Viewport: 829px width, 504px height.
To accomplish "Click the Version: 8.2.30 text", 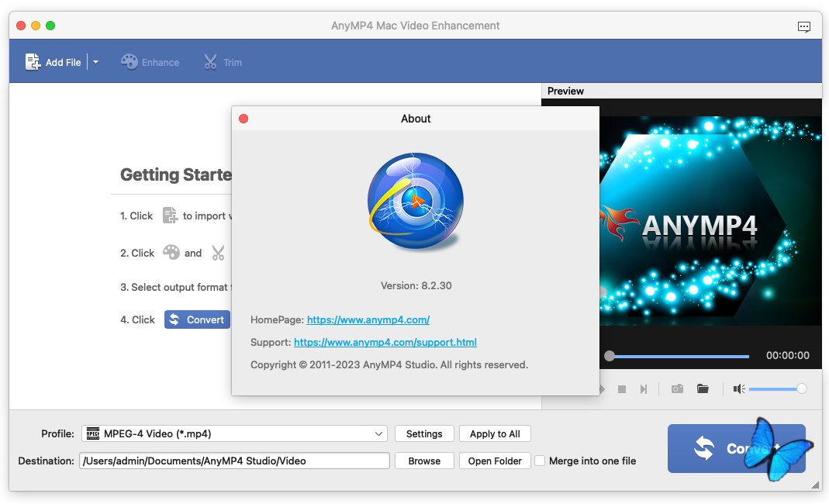I will point(416,285).
